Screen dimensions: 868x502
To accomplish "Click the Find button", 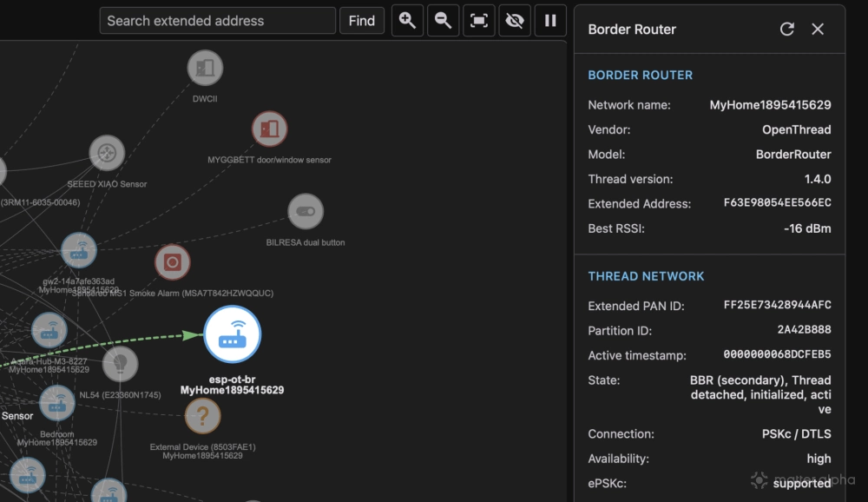I will tap(362, 20).
